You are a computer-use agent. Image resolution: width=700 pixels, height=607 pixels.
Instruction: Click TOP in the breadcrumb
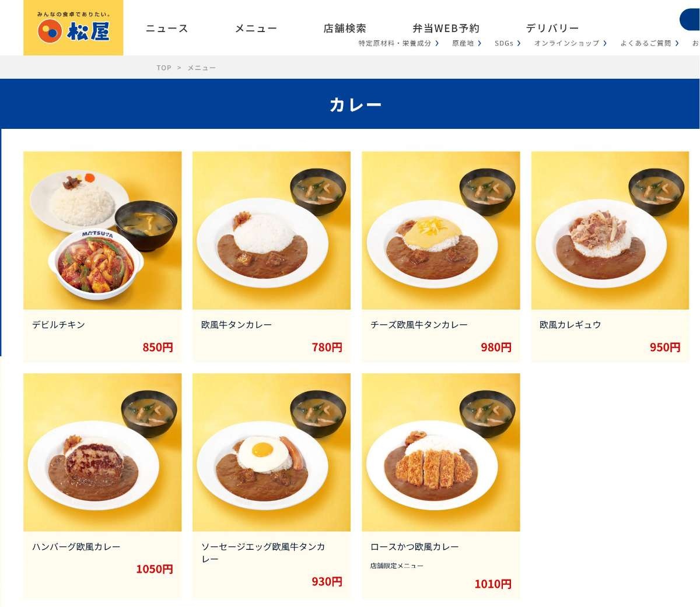coord(164,68)
